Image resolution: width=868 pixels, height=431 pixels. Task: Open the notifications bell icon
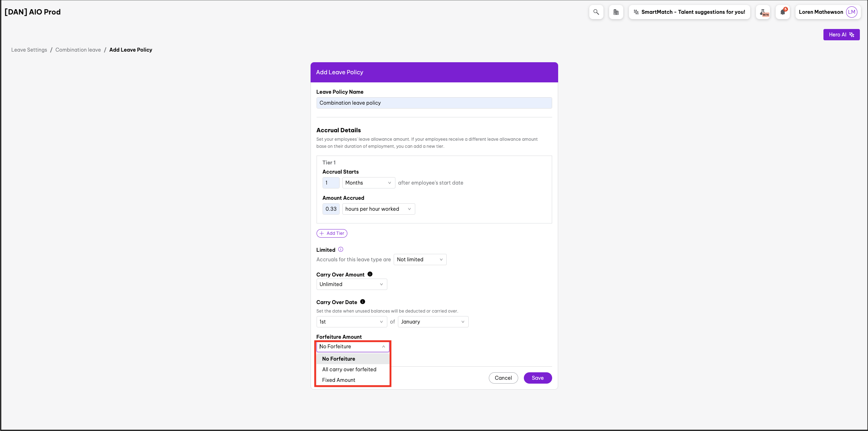[x=783, y=12]
